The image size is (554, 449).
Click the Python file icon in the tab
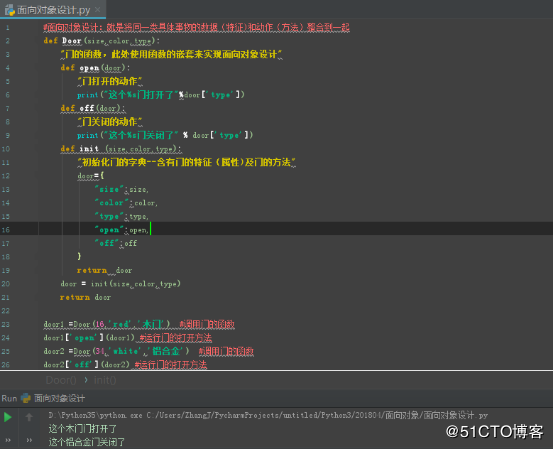click(x=10, y=10)
